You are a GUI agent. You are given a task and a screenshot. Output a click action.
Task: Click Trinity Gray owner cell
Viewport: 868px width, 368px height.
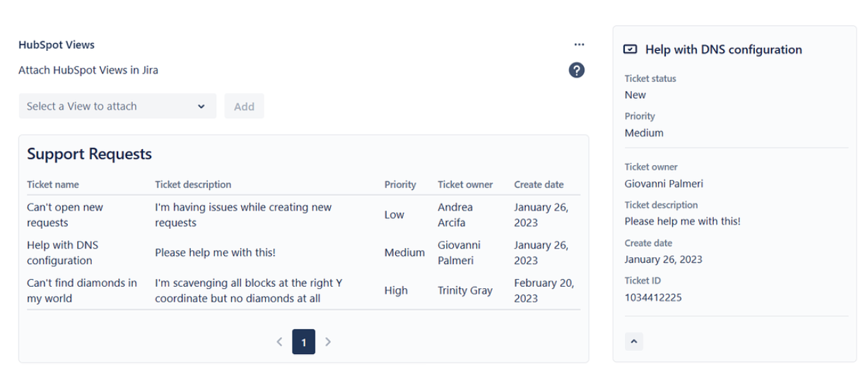[465, 290]
